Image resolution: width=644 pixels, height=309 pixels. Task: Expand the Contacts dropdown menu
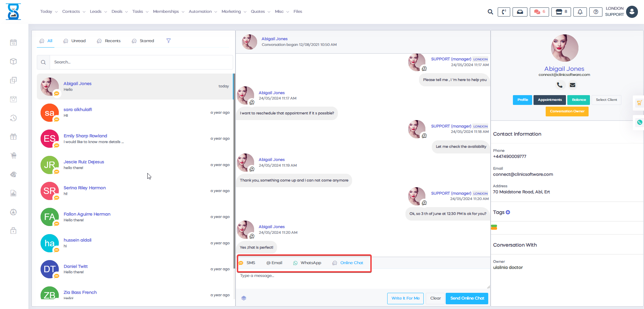pyautogui.click(x=74, y=11)
